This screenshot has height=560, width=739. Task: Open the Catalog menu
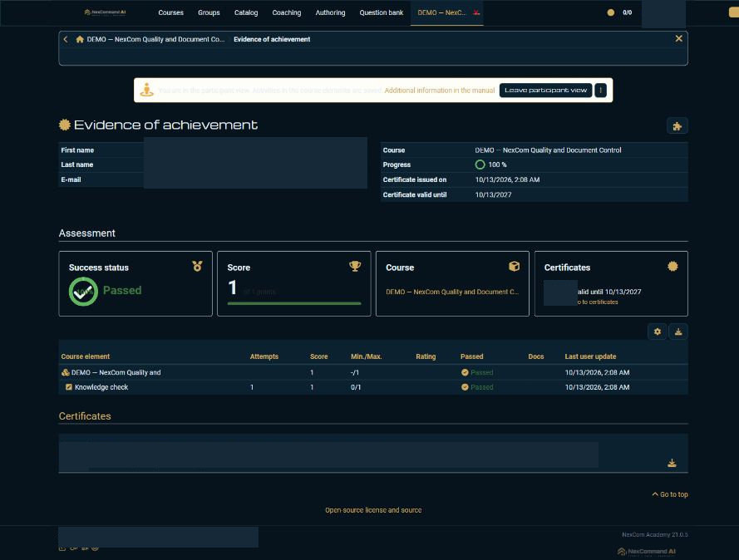[246, 12]
